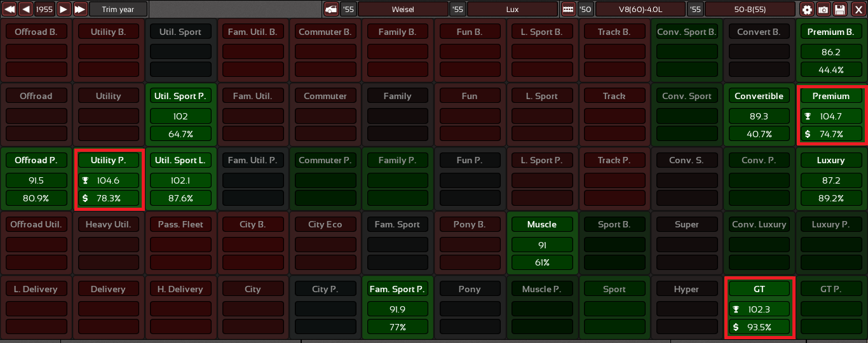This screenshot has height=343, width=868.
Task: Click the car model icon
Action: pyautogui.click(x=331, y=10)
